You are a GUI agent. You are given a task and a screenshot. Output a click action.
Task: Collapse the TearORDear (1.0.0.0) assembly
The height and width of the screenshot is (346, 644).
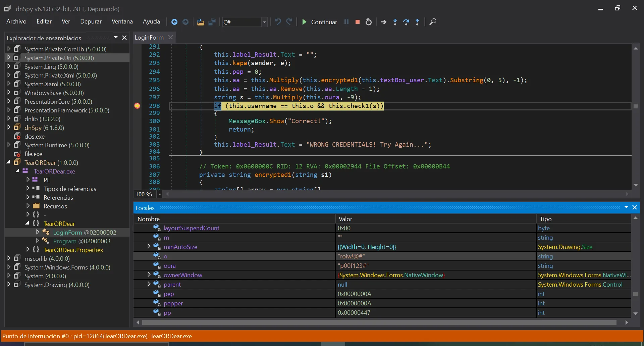(8, 162)
